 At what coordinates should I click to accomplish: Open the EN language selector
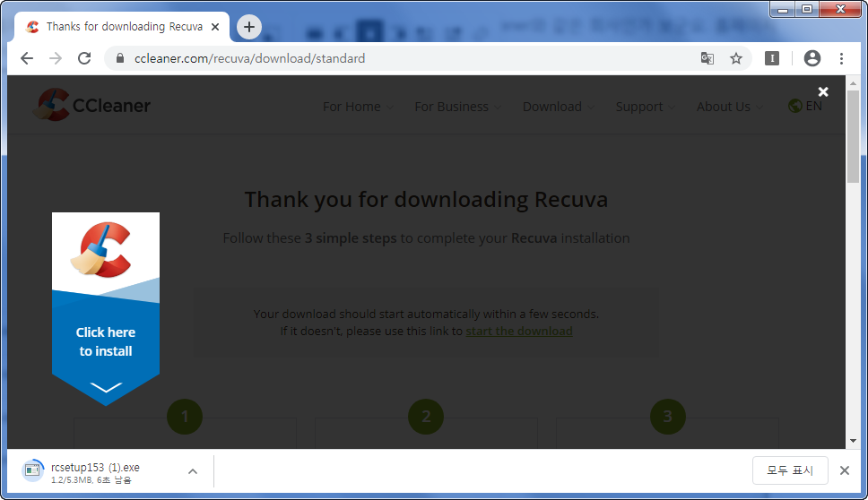coord(805,106)
